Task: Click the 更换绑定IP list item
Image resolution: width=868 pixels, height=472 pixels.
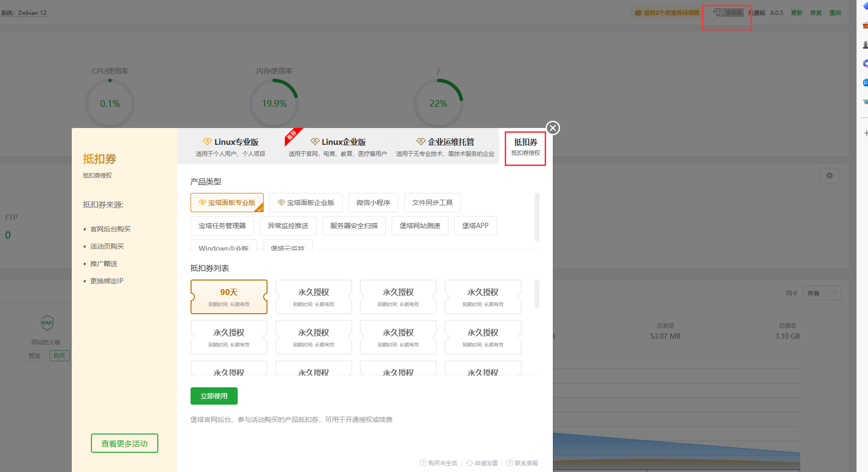Action: 106,281
